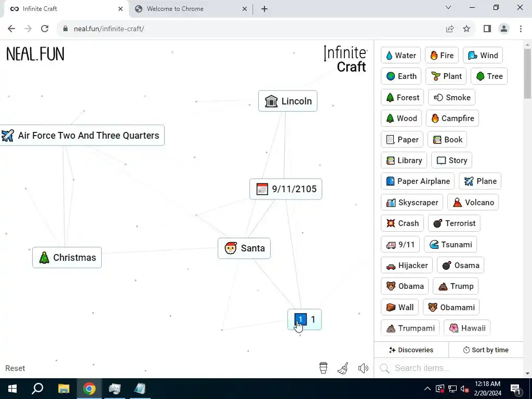This screenshot has height=399, width=532.
Task: Go back to previous page
Action: coord(11,29)
